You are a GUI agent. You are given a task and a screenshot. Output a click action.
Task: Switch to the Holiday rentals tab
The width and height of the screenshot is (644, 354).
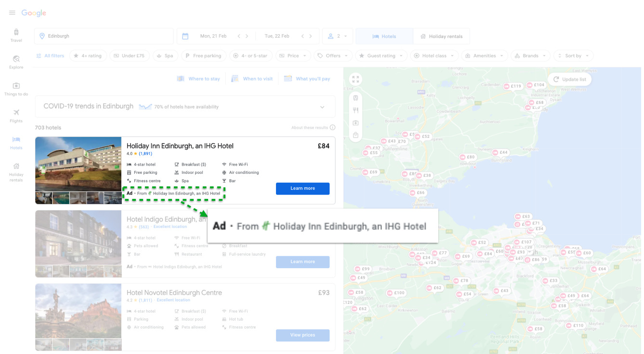441,36
